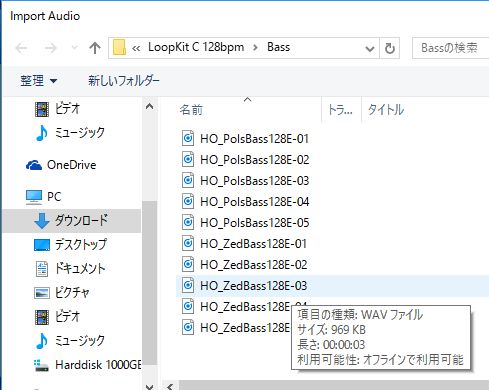Click navigation pane scroll down arrow
Viewport: 489px width, 390px height.
149,386
